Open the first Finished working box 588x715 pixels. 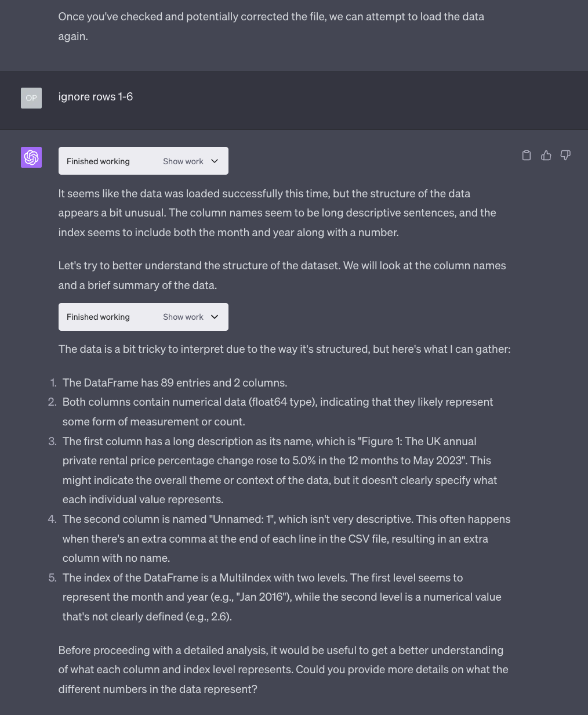pyautogui.click(x=143, y=161)
